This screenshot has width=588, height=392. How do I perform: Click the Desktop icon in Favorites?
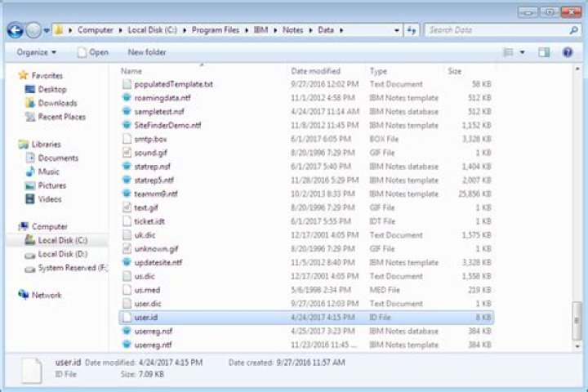30,89
